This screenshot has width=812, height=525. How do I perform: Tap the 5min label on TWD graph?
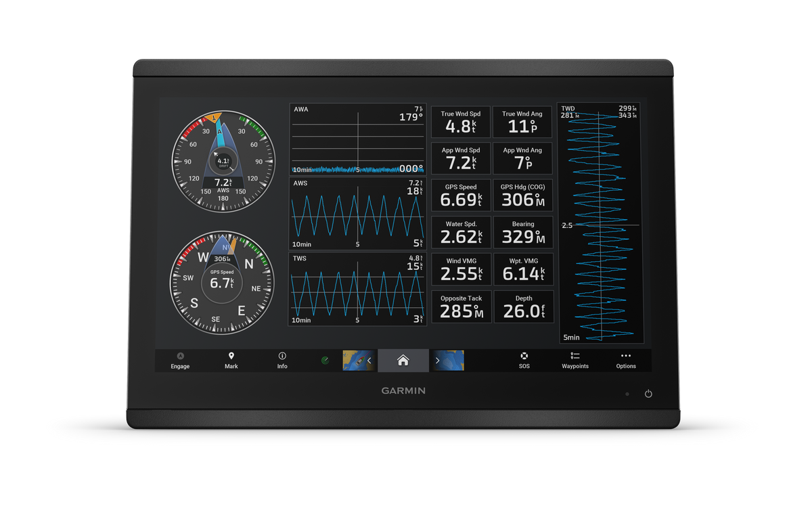click(571, 337)
